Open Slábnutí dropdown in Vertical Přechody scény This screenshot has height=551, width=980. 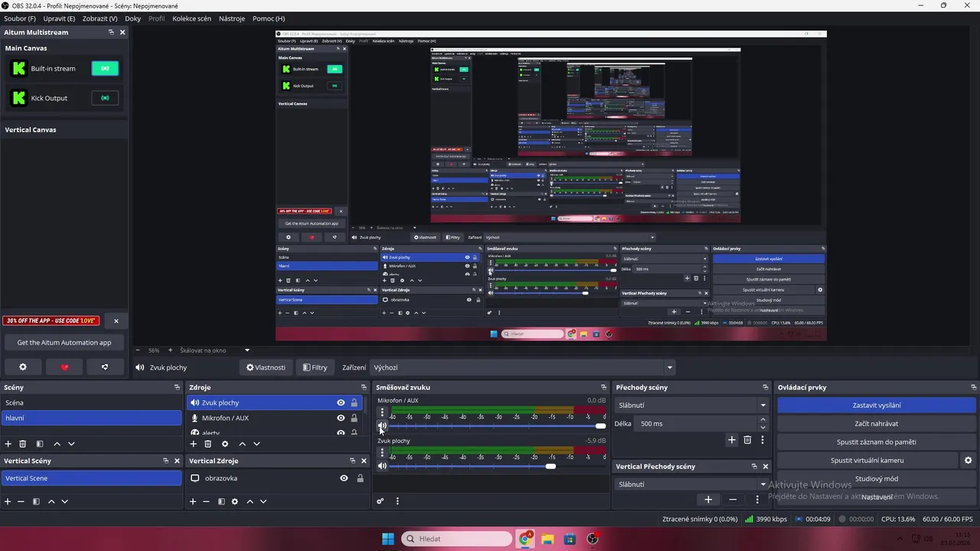coord(692,484)
